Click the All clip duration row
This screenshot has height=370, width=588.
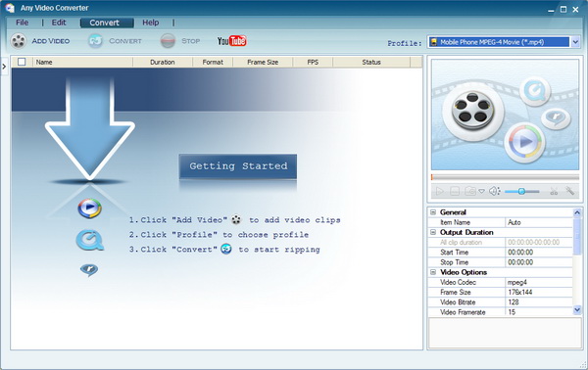click(501, 243)
